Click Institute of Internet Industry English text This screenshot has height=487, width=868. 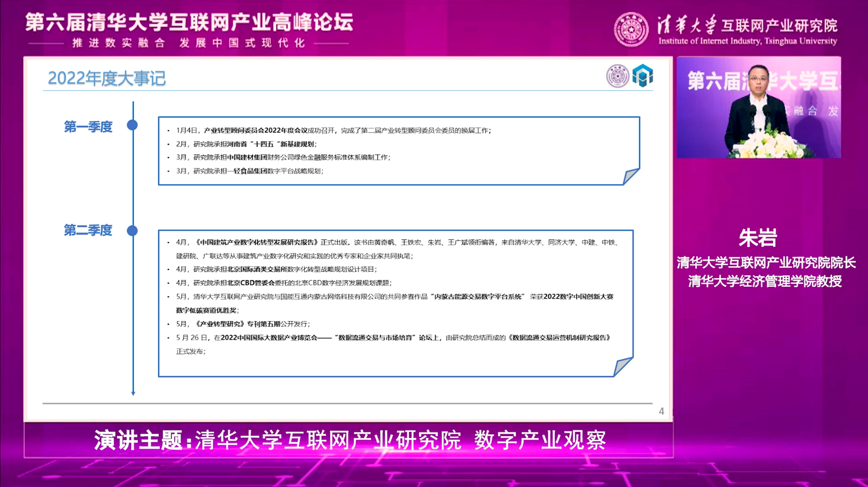tap(748, 41)
